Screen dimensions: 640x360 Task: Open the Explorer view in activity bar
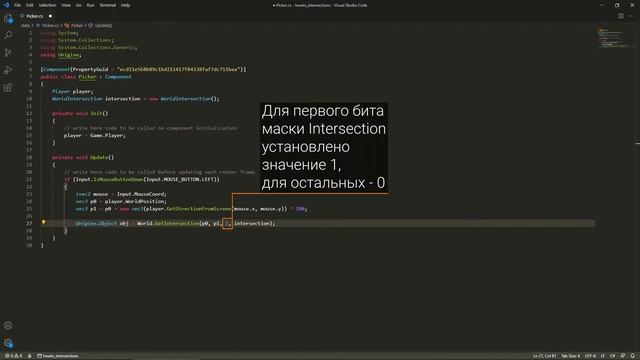click(8, 18)
